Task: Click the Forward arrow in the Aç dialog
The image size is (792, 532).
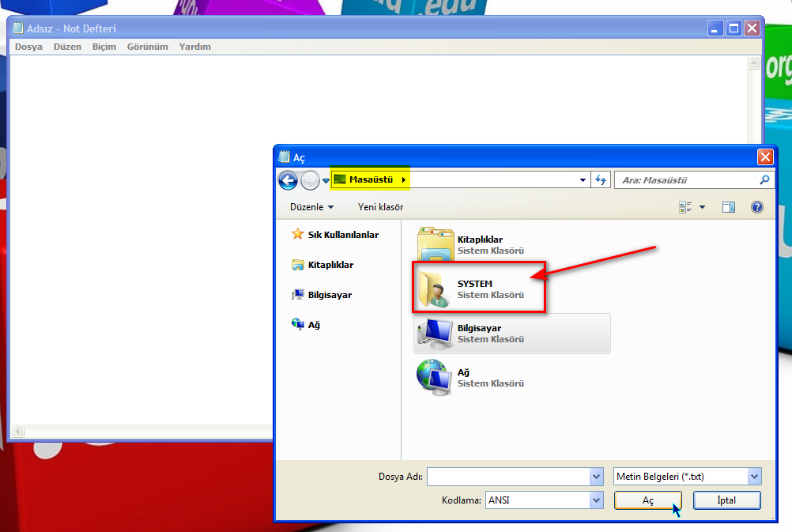Action: point(310,180)
